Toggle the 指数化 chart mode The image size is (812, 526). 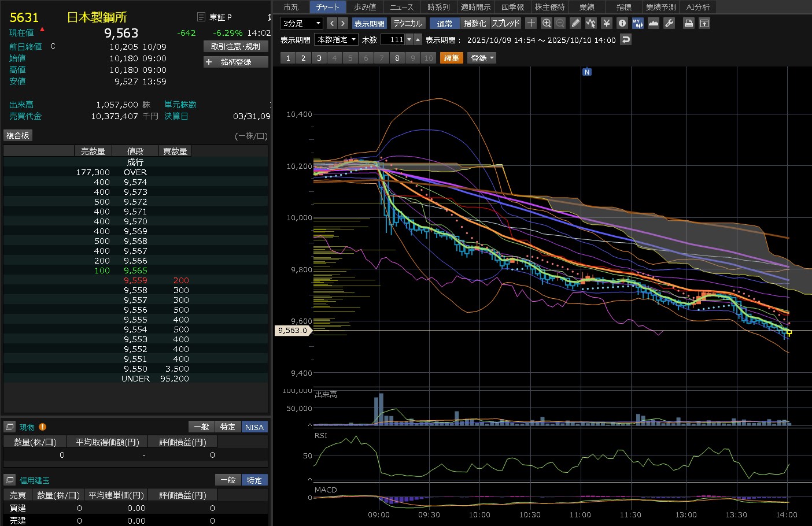point(475,23)
